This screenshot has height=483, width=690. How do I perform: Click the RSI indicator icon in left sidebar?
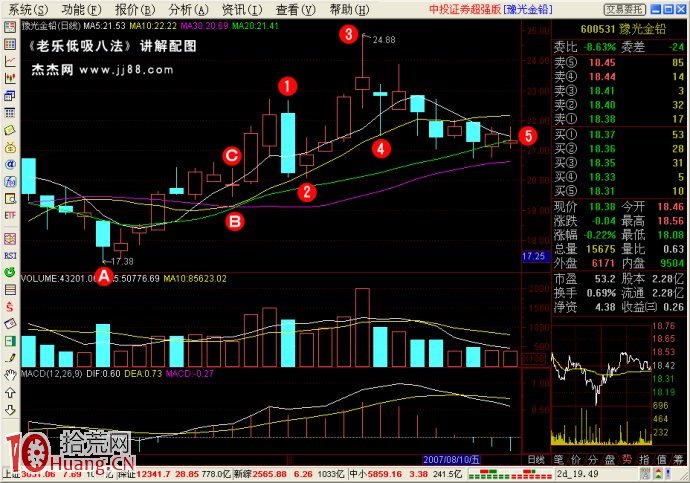point(10,256)
